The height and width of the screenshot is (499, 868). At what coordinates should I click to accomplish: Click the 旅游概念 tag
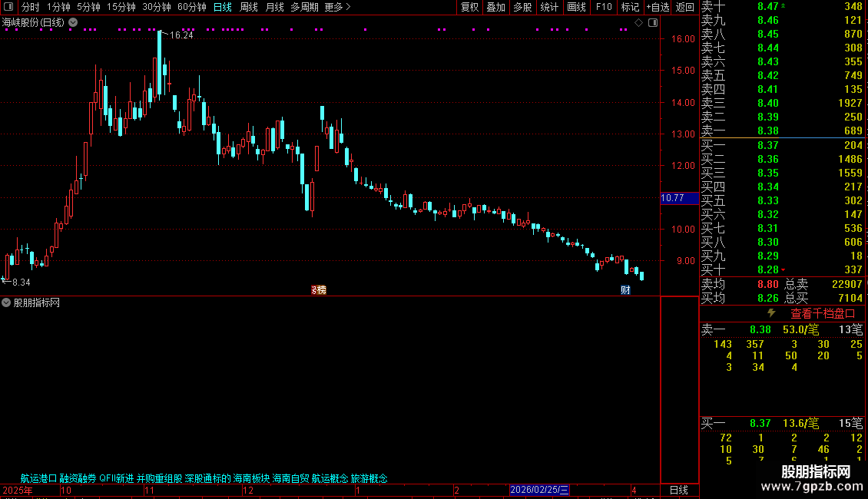[x=369, y=478]
